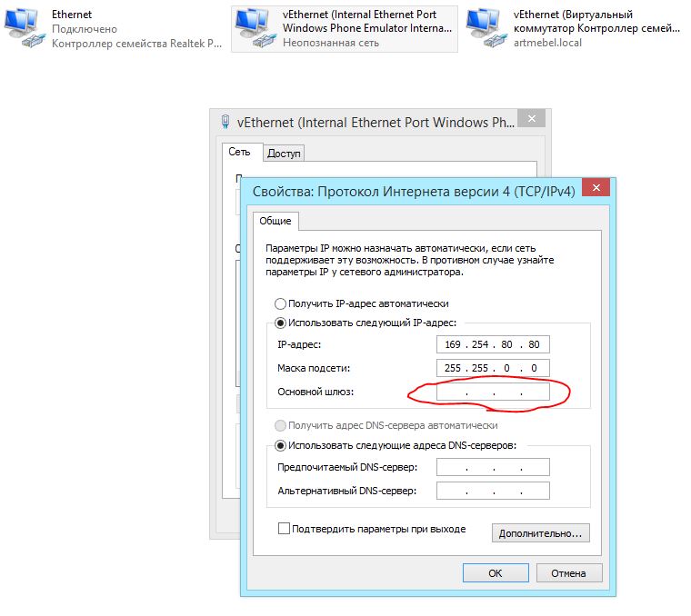Select the vEthernet artmebel.local adapter icon
This screenshot has height=616, width=691.
[x=486, y=28]
